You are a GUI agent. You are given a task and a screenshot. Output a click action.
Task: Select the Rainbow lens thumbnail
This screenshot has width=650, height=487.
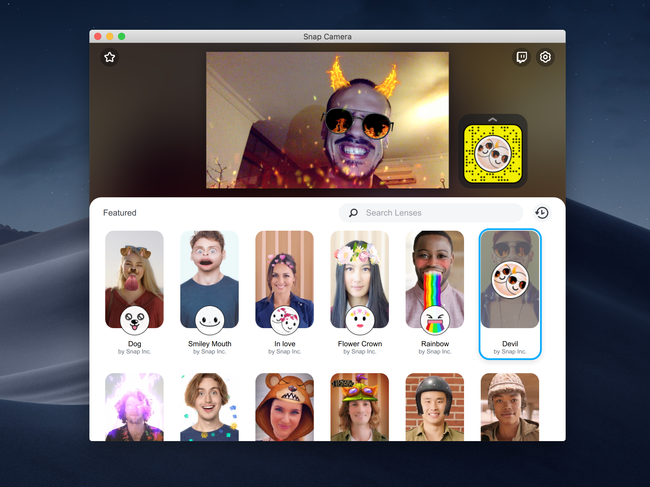point(435,279)
